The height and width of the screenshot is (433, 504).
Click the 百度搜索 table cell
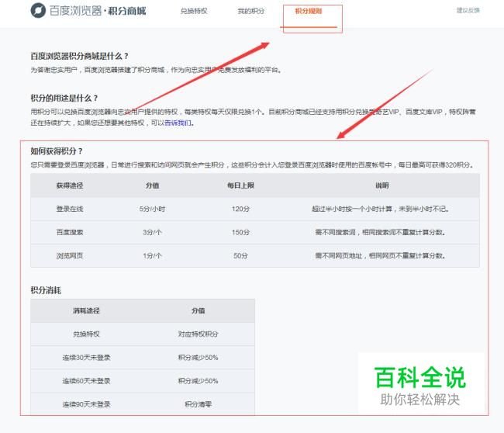coord(70,232)
